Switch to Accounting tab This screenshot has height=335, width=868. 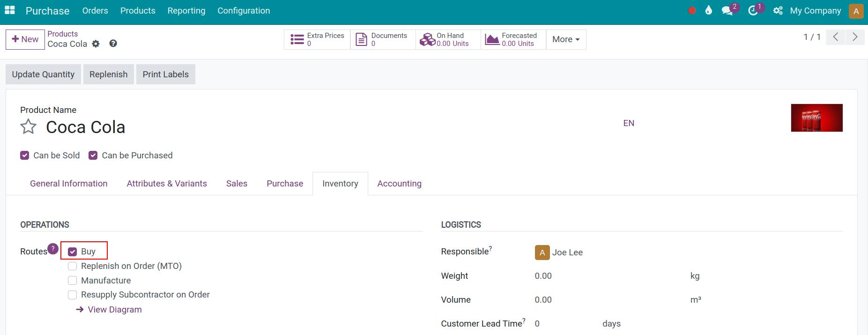400,184
